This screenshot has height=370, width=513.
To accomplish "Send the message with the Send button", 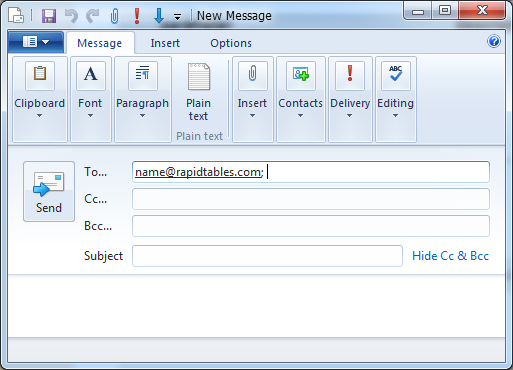I will click(x=49, y=191).
